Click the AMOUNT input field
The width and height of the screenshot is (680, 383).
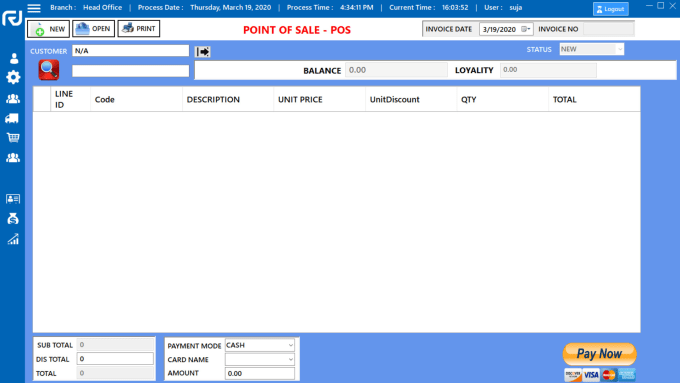pyautogui.click(x=260, y=373)
